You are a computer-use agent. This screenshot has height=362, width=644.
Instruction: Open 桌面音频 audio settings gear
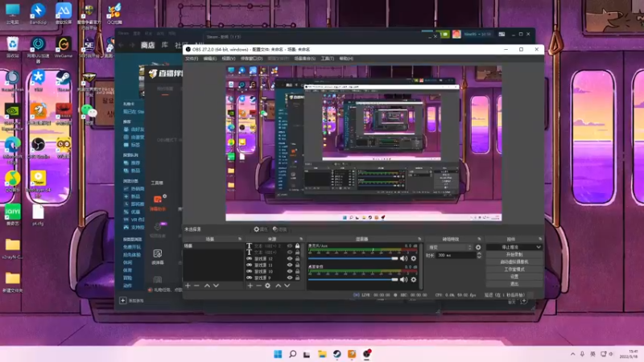pyautogui.click(x=414, y=279)
